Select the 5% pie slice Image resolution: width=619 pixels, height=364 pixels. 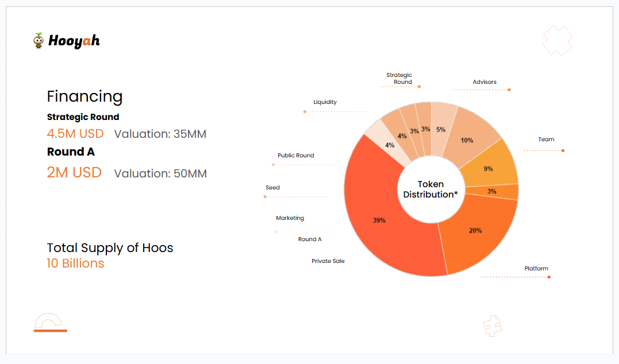click(x=441, y=129)
